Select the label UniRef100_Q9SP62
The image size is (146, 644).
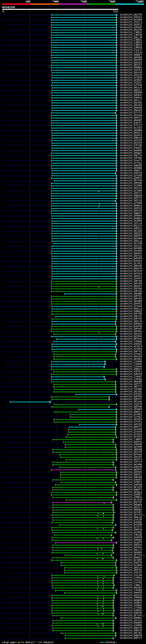[x=131, y=304]
